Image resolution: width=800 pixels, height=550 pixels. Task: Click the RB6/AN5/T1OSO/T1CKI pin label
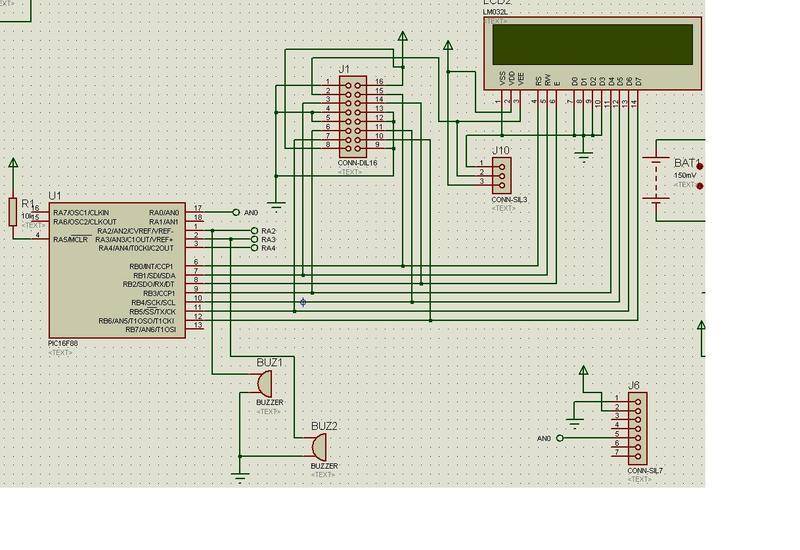[x=136, y=321]
